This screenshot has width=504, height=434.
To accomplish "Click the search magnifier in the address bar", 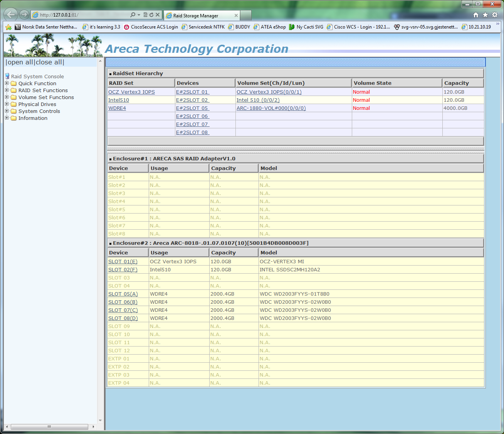I will (133, 15).
